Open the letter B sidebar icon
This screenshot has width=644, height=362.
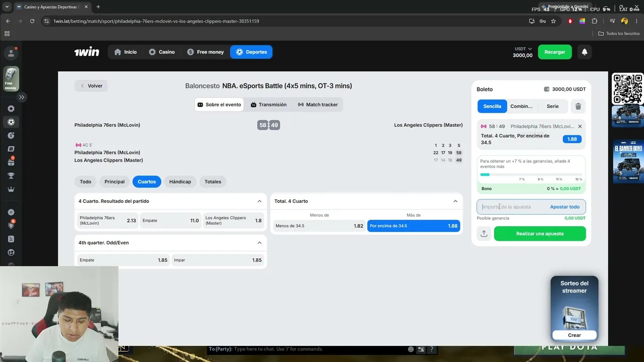(x=11, y=149)
